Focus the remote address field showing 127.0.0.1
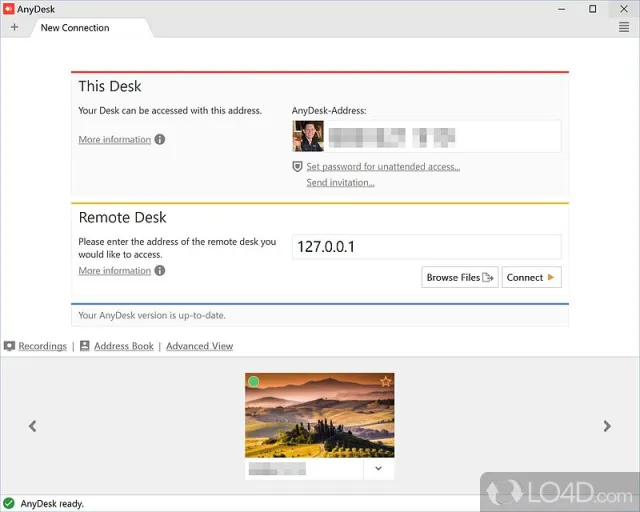This screenshot has width=640, height=512. tap(427, 247)
